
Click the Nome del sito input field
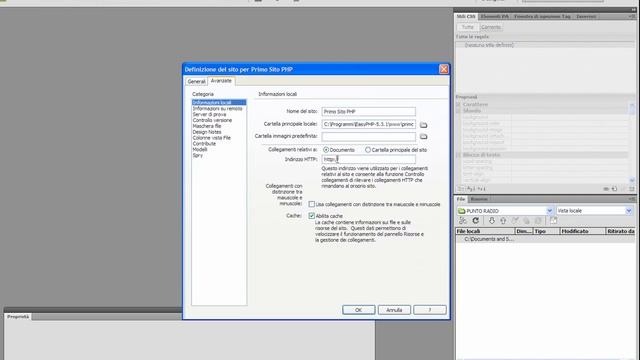(369, 112)
